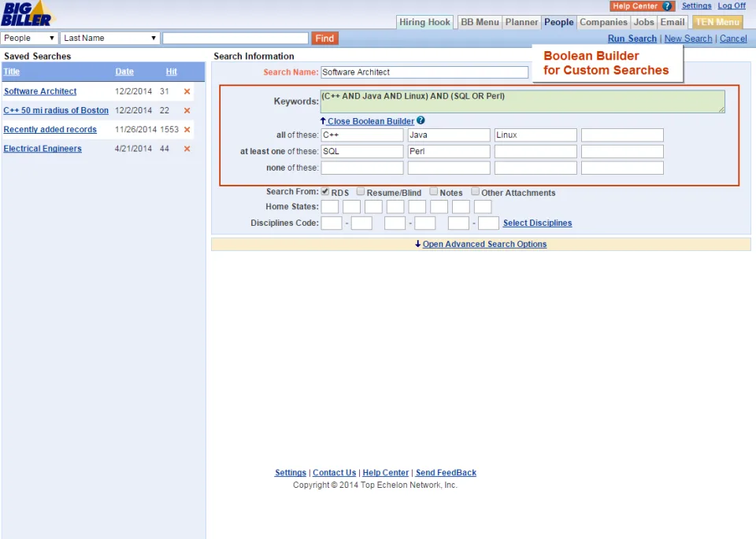Image resolution: width=756 pixels, height=539 pixels.
Task: Open the Hiring Hook tab
Action: [x=424, y=22]
